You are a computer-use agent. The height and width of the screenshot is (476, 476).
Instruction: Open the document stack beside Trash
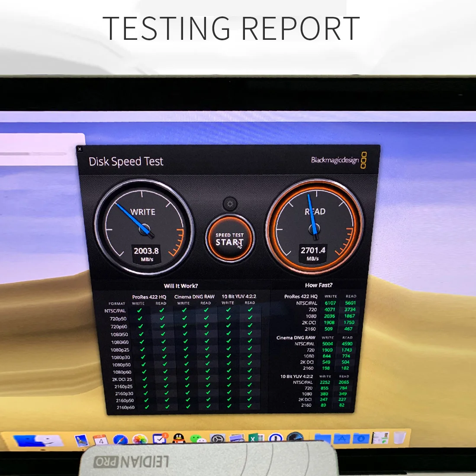click(380, 438)
